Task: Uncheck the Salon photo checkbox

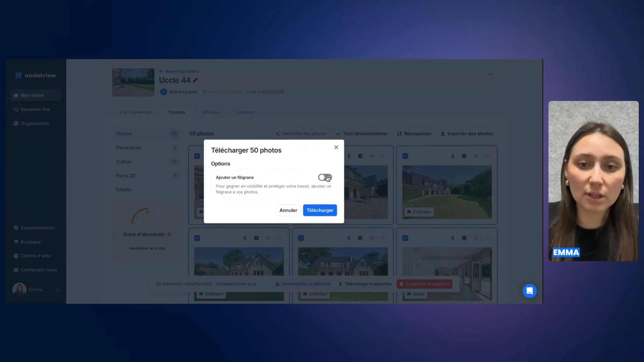Action: tap(405, 238)
